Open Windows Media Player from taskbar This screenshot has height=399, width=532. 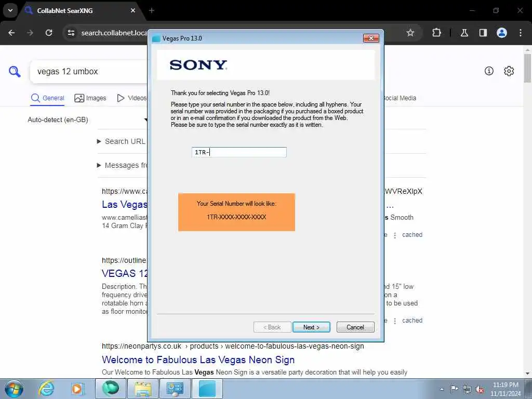tap(77, 389)
